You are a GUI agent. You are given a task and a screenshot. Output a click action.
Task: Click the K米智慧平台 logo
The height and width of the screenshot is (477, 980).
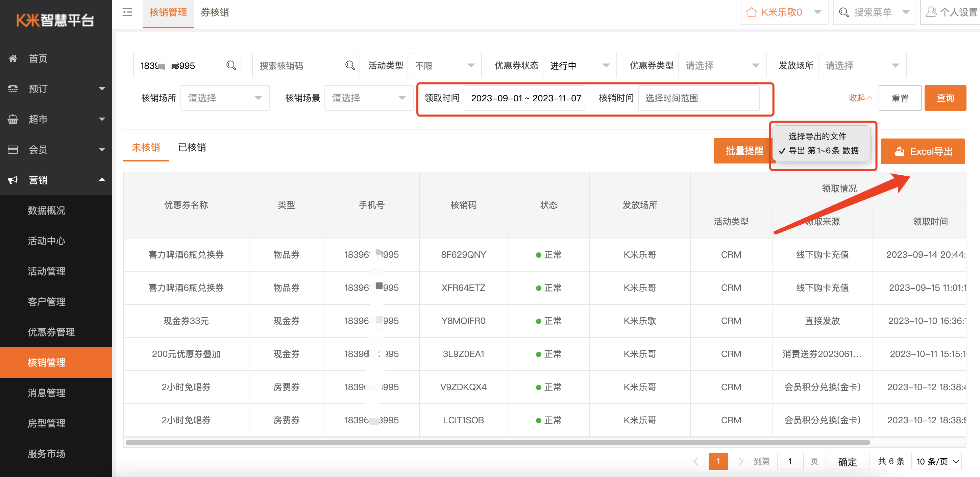coord(55,20)
